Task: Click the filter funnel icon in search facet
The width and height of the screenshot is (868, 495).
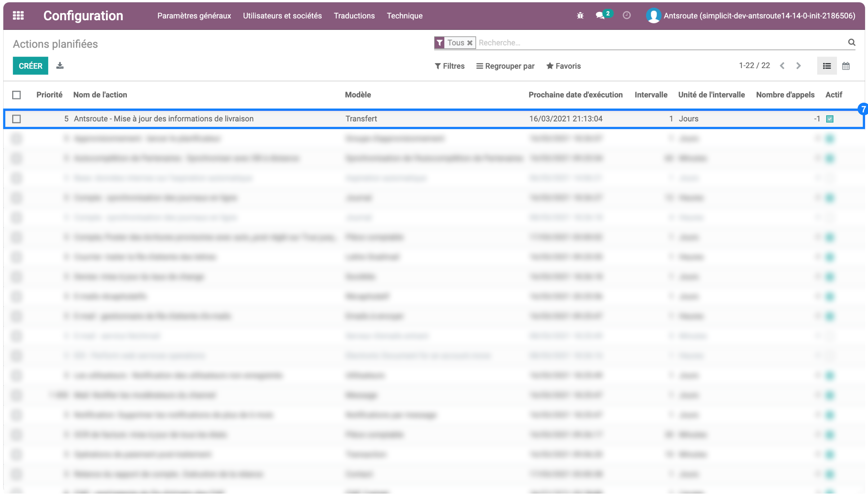Action: coord(440,43)
